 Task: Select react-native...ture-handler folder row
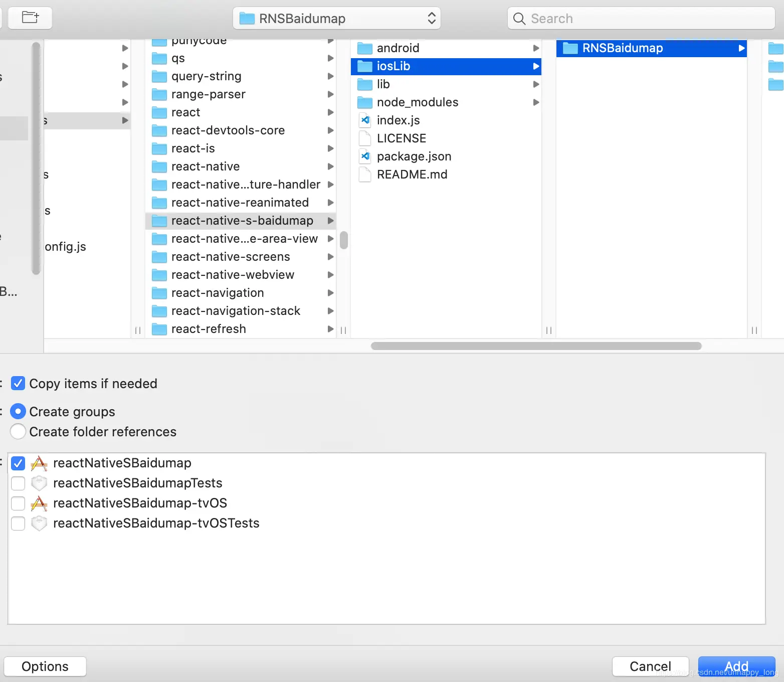241,185
